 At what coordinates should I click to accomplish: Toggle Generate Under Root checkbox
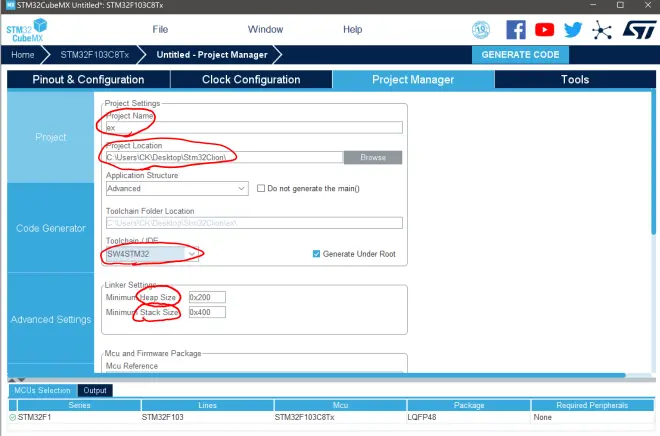pos(317,254)
